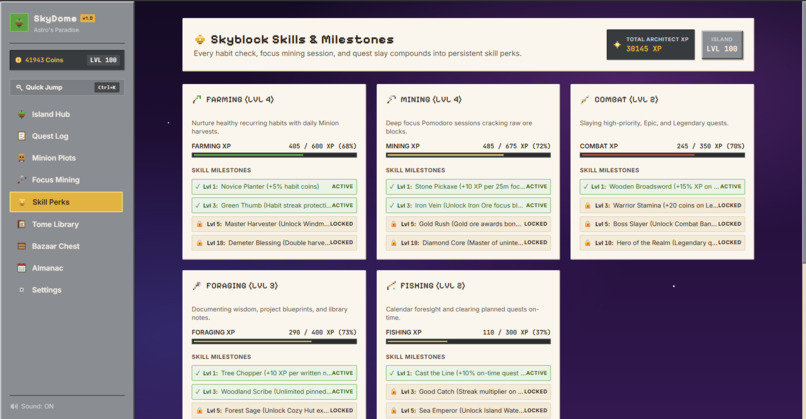Select the Stone Pickaxe milestone
This screenshot has width=806, height=419.
468,187
